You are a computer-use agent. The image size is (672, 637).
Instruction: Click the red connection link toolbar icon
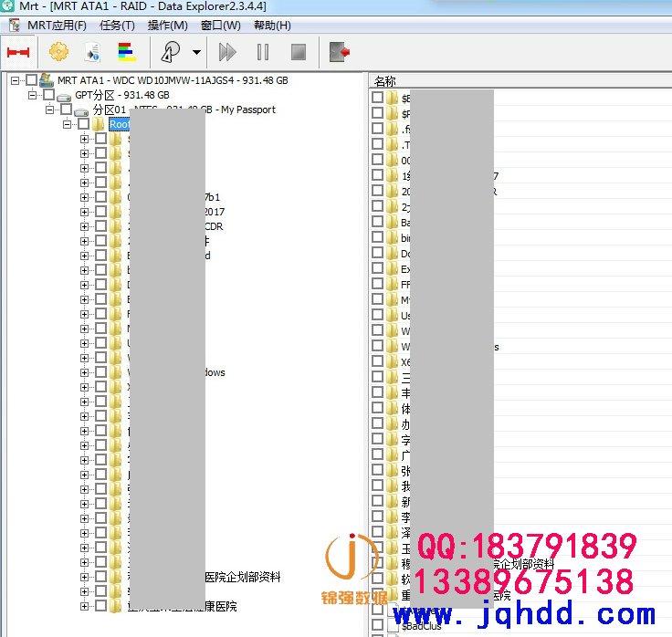18,52
